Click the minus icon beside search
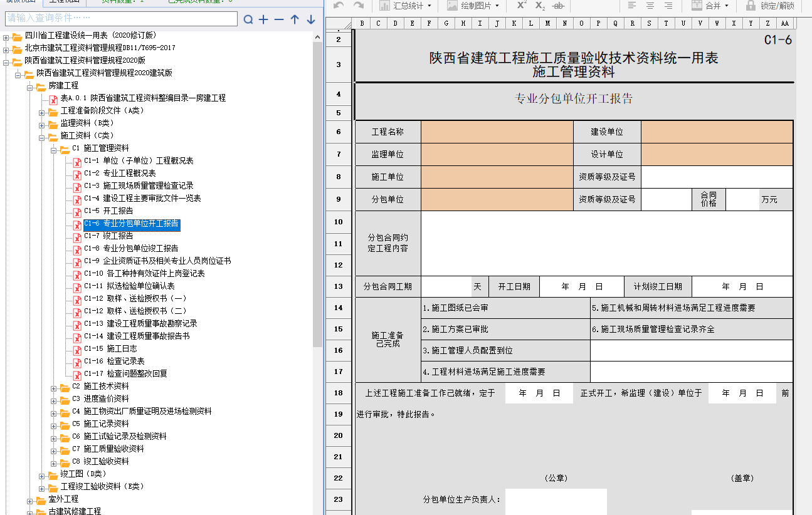The height and width of the screenshot is (515, 812). (279, 19)
